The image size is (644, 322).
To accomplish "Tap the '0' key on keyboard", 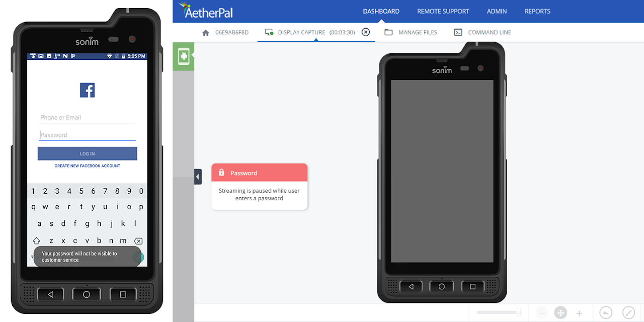I will pyautogui.click(x=141, y=191).
